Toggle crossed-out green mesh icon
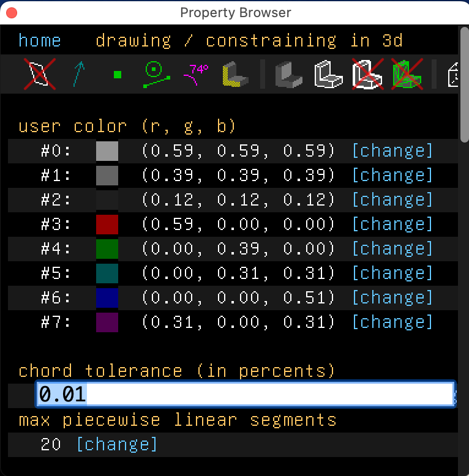 point(407,74)
